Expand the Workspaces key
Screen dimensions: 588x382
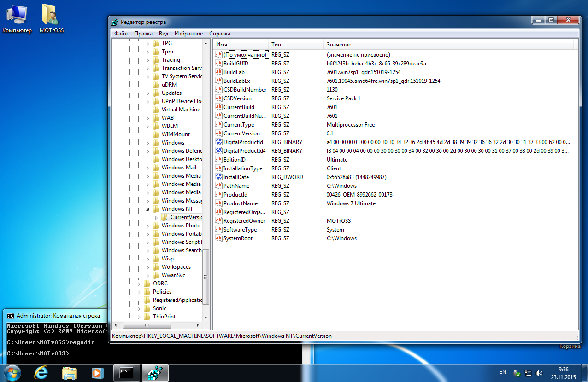click(148, 267)
